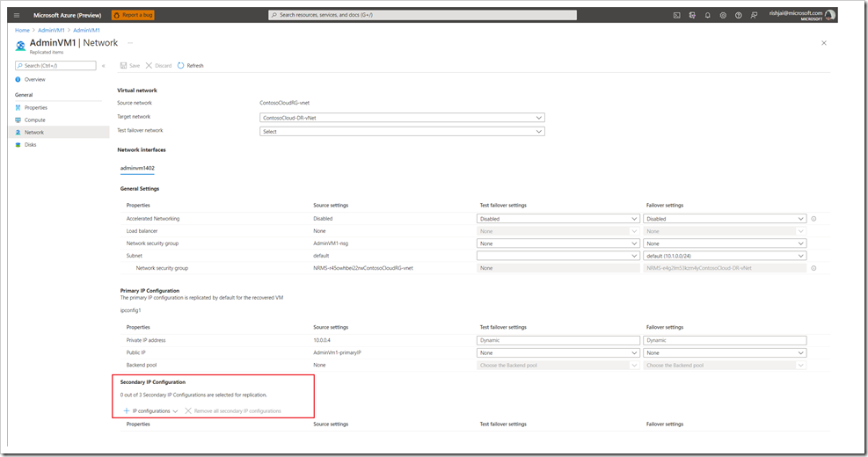
Task: Open Accelerated Networking test failover dropdown
Action: (x=558, y=219)
